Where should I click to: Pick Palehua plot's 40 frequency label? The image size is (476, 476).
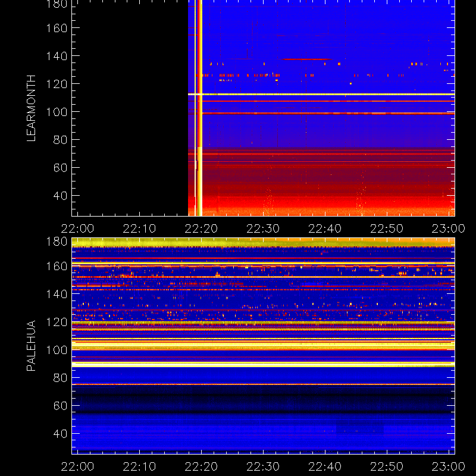pyautogui.click(x=60, y=434)
